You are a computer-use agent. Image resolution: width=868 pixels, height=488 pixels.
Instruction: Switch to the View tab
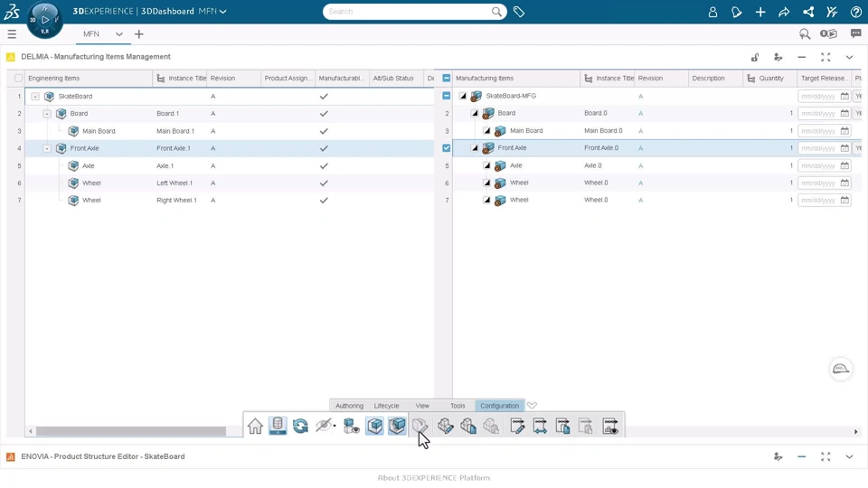coord(422,406)
